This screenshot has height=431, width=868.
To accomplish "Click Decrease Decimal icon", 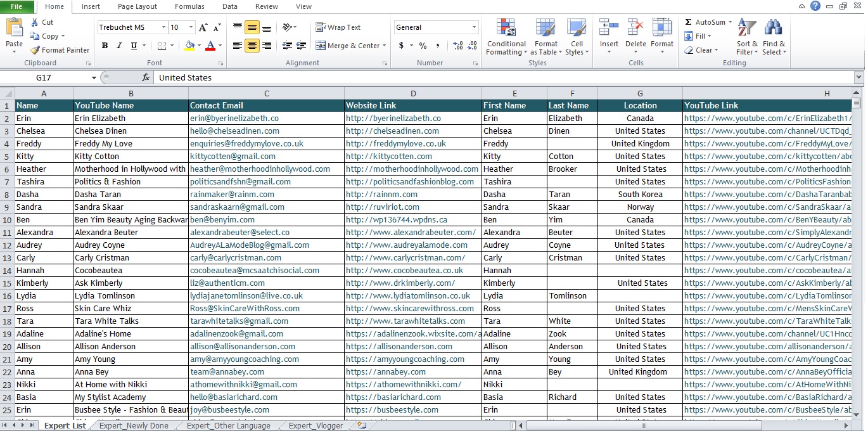I will [472, 46].
